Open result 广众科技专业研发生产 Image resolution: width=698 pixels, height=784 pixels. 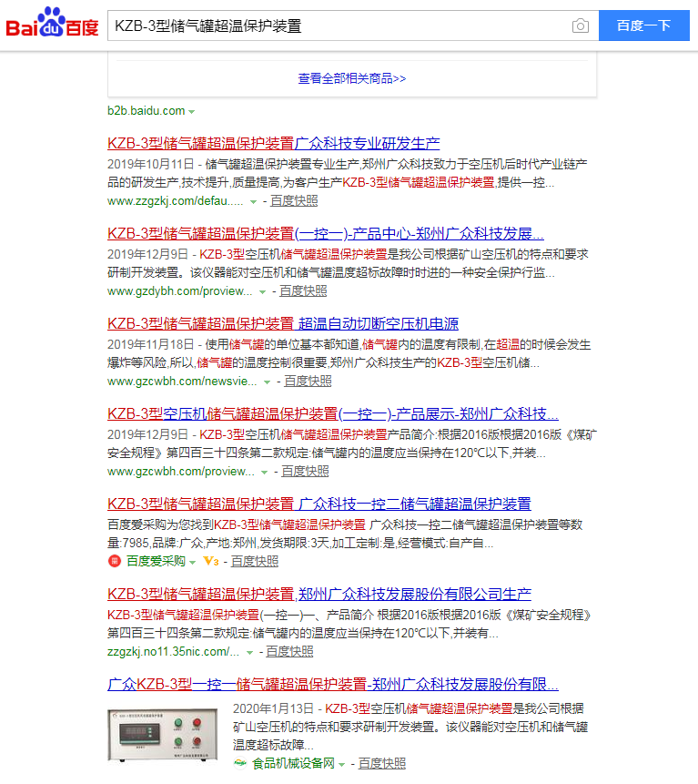click(273, 143)
